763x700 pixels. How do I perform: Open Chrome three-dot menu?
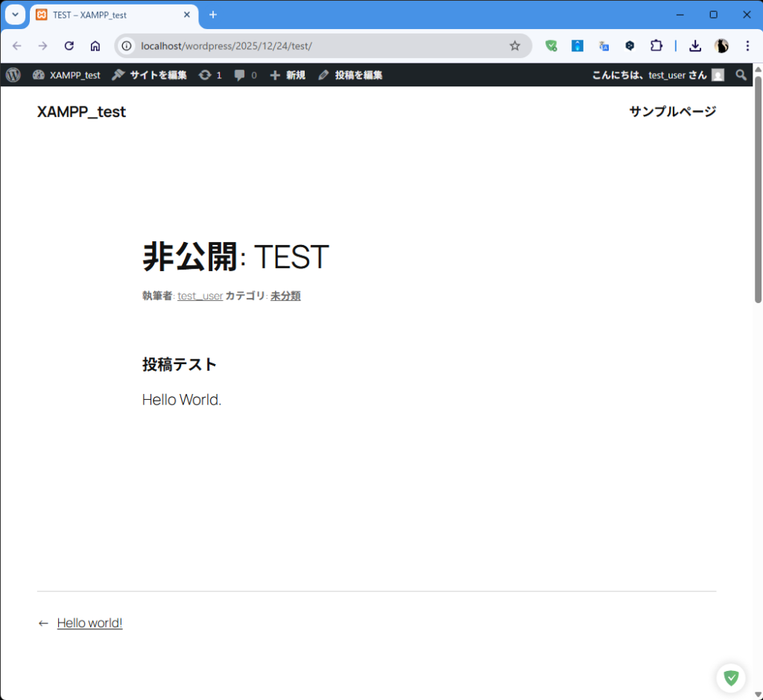pos(747,46)
